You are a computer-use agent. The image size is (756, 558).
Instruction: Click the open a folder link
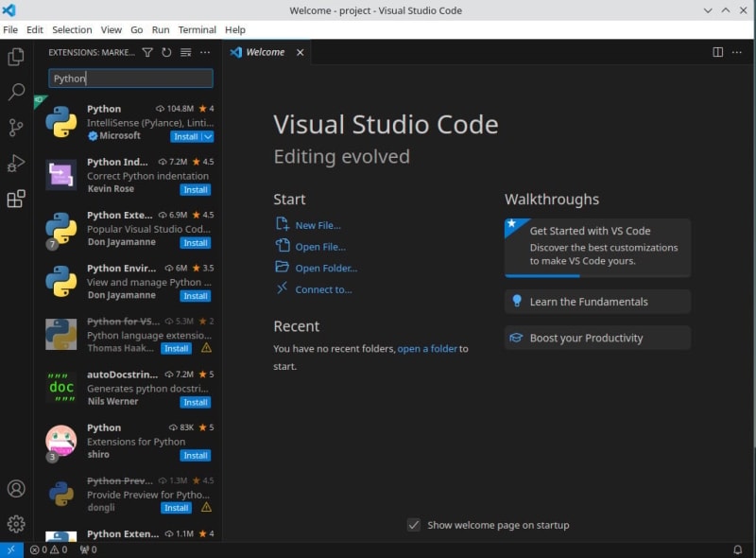tap(427, 349)
